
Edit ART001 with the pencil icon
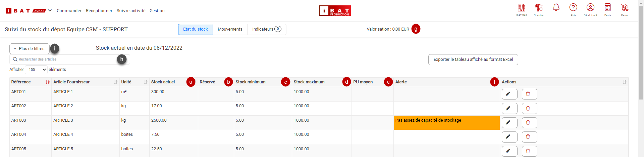click(509, 94)
